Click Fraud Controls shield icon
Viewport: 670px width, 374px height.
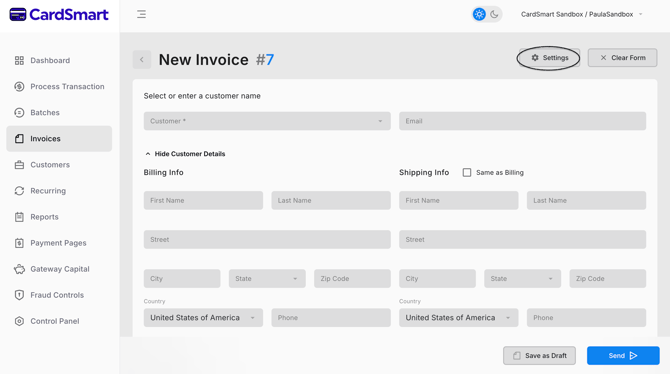(x=19, y=295)
